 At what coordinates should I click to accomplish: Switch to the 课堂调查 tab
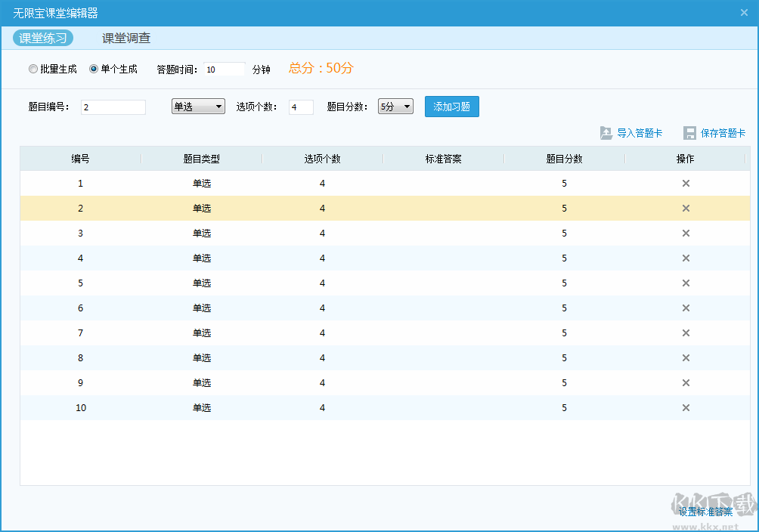tap(126, 39)
